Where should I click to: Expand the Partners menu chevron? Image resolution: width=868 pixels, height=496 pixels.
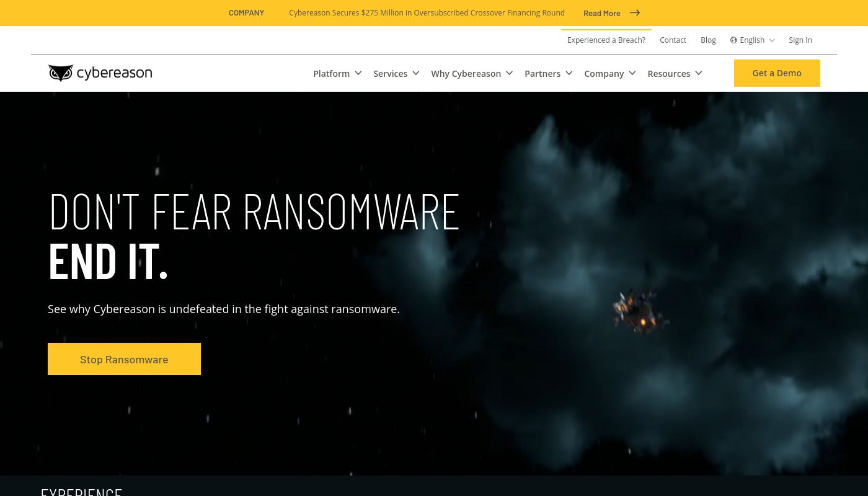coord(569,73)
